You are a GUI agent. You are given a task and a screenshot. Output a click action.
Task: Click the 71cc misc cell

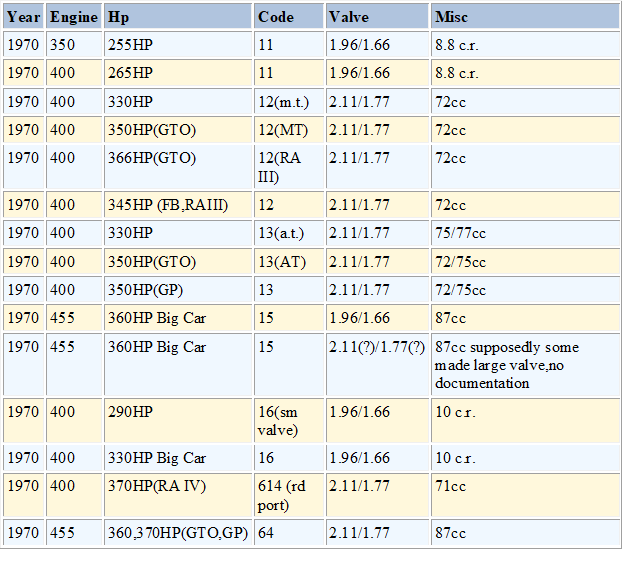point(526,495)
